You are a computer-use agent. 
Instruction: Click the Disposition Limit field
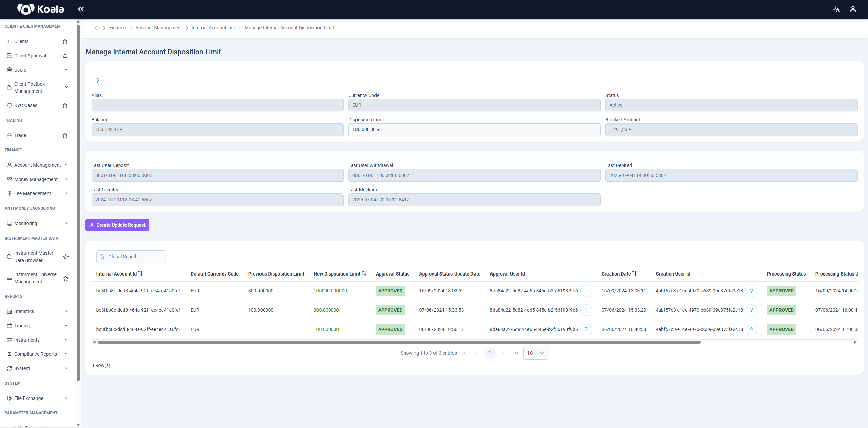point(474,129)
